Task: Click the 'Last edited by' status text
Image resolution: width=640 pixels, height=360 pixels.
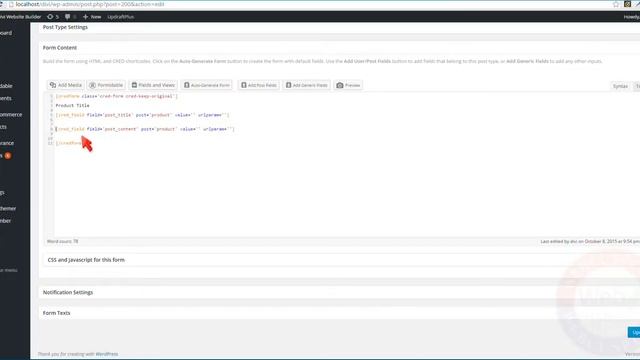Action: coord(590,242)
